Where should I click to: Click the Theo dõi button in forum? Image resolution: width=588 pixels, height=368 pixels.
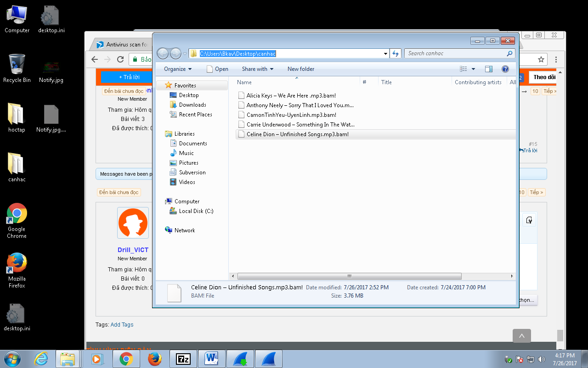pyautogui.click(x=543, y=77)
